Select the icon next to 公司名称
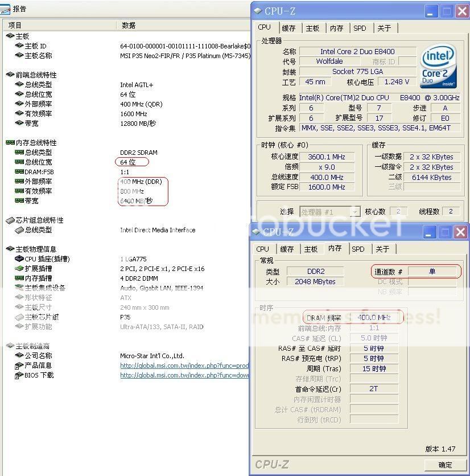This screenshot has height=476, width=470. pyautogui.click(x=19, y=355)
